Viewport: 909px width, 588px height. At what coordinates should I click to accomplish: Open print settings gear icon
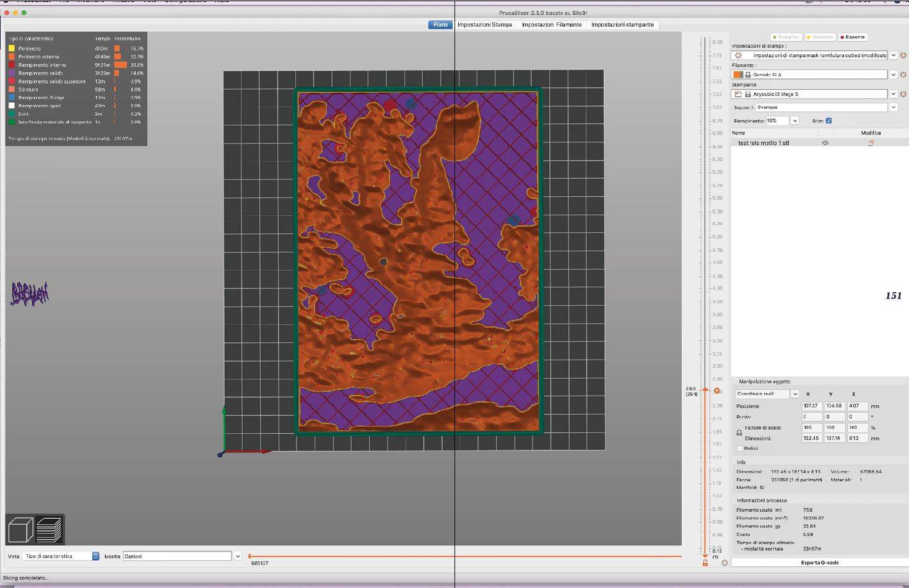903,56
